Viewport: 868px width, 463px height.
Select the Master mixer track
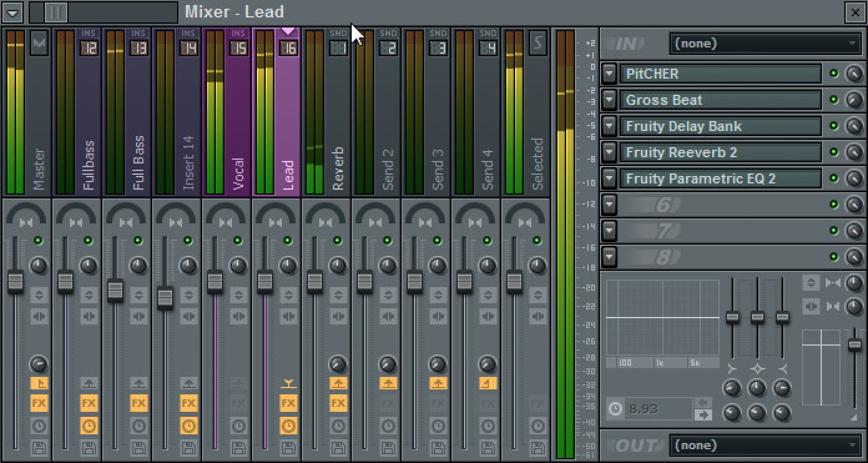coord(27,112)
